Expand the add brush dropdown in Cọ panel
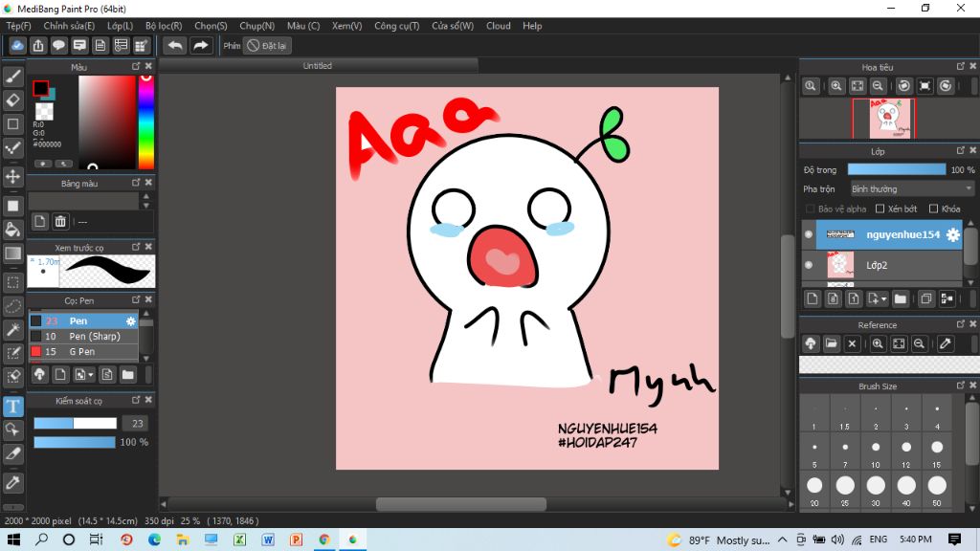This screenshot has height=551, width=980. click(x=91, y=375)
